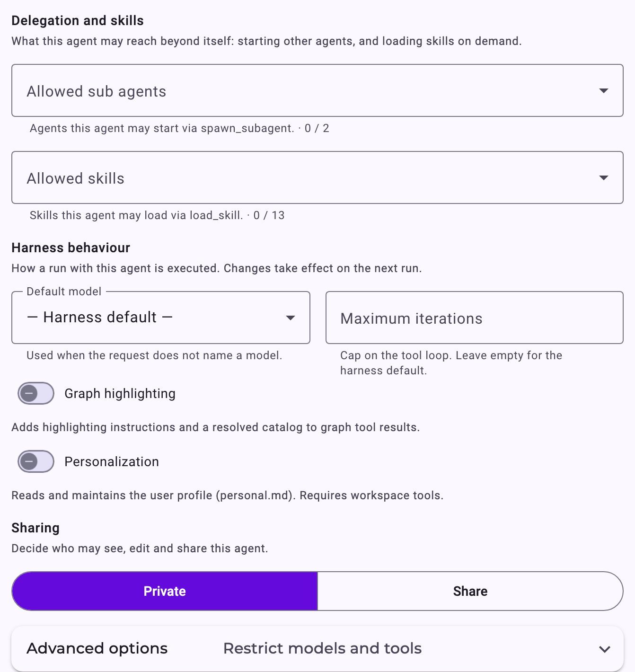Click the Default model caret icon

[x=291, y=318]
